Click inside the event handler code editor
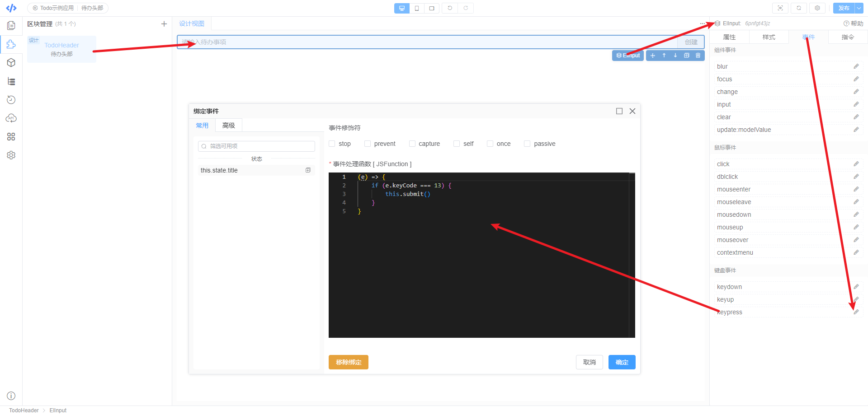Viewport: 868px width, 415px height. [482, 255]
